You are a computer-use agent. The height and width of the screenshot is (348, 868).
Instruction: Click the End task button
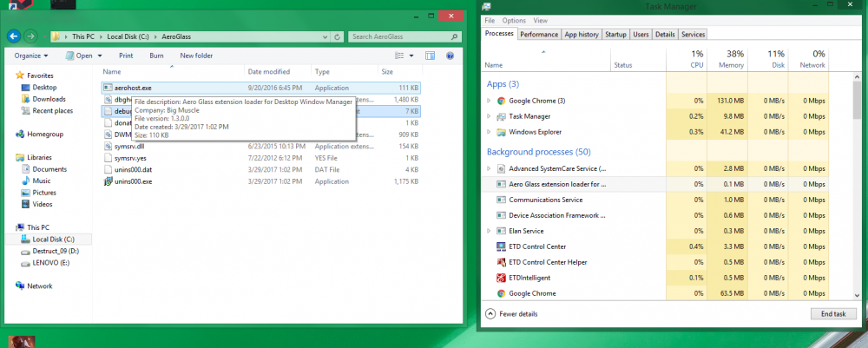(x=832, y=313)
